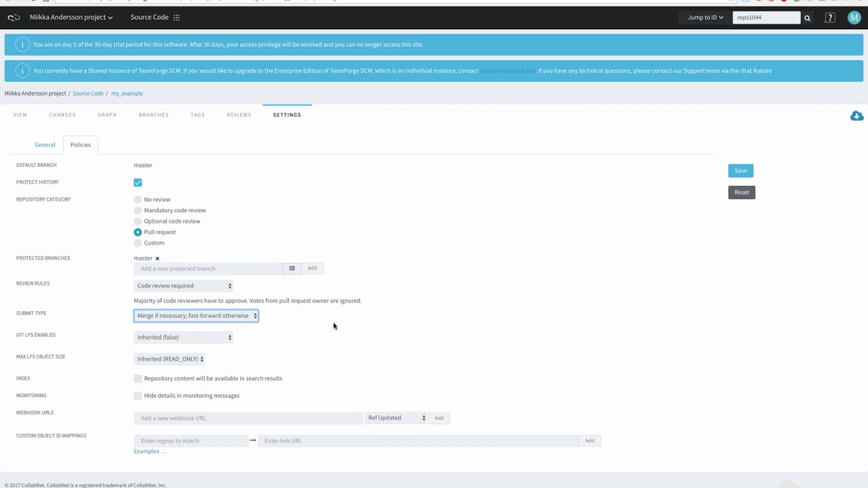The image size is (868, 488).
Task: Open my_example breadcrumb link
Action: click(x=127, y=94)
